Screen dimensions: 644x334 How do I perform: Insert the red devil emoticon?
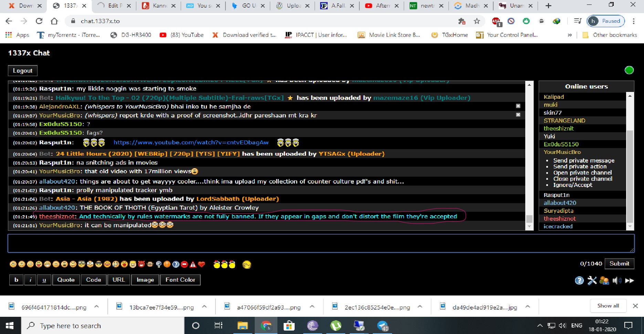pos(141,264)
